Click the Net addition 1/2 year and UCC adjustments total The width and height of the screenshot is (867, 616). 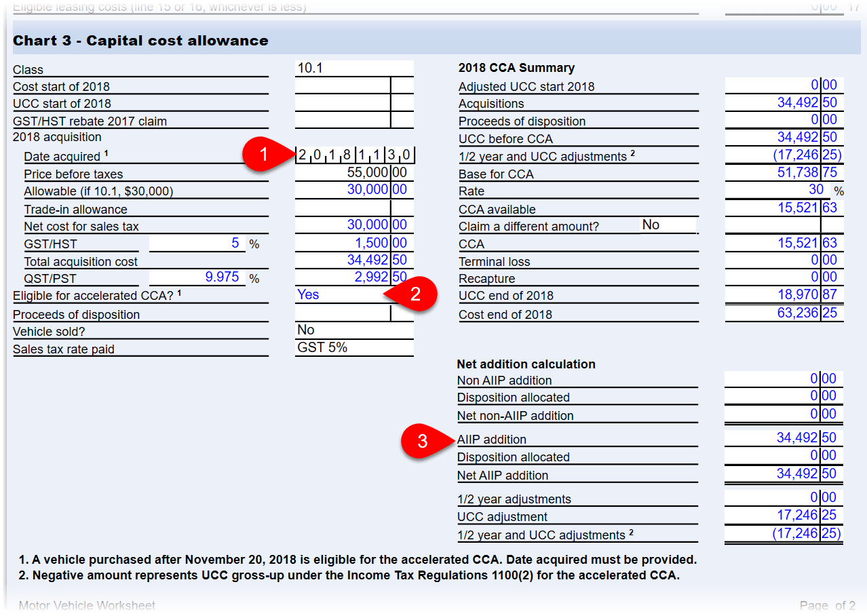(784, 534)
